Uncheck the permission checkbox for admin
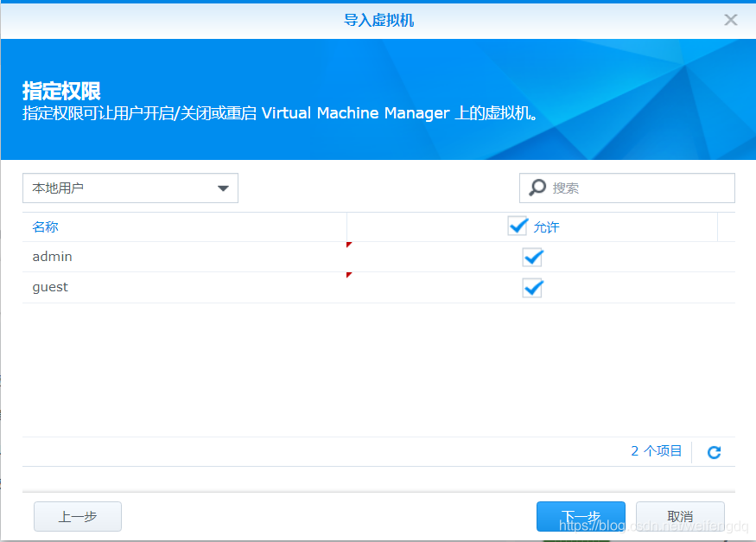Viewport: 756px width, 542px height. tap(532, 257)
